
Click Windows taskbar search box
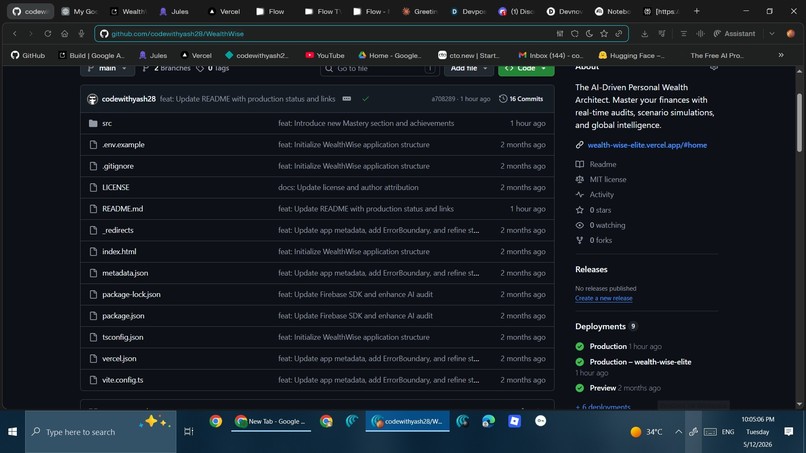tap(101, 432)
